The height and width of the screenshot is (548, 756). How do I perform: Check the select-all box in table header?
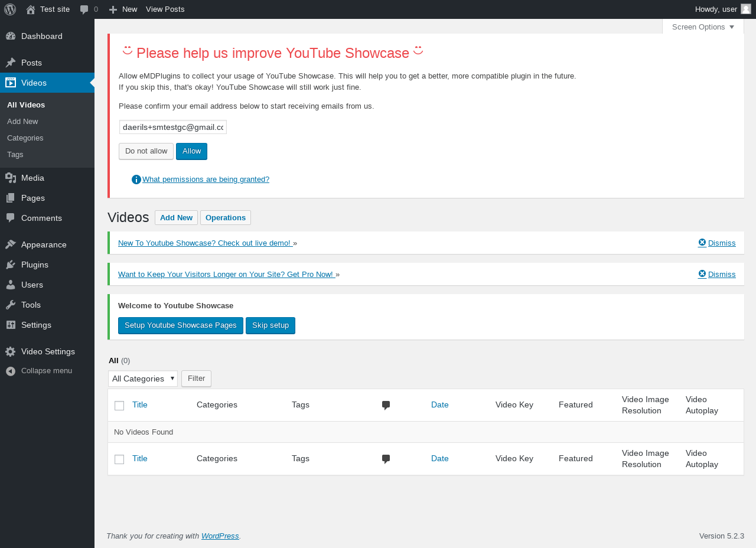point(119,406)
